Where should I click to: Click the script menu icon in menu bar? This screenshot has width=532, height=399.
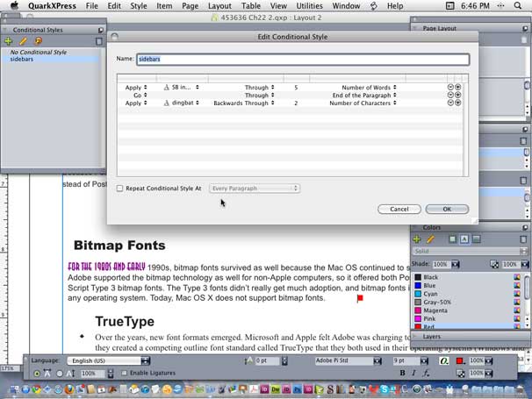(374, 6)
